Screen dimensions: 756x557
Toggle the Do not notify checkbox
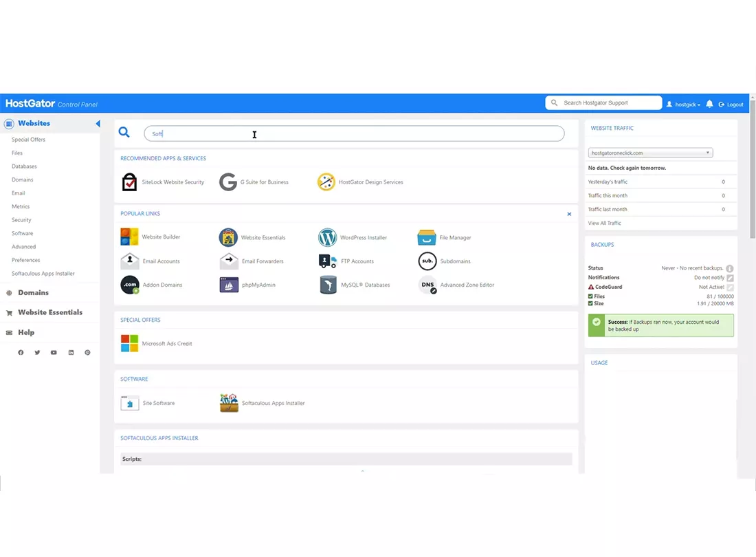[x=730, y=278]
